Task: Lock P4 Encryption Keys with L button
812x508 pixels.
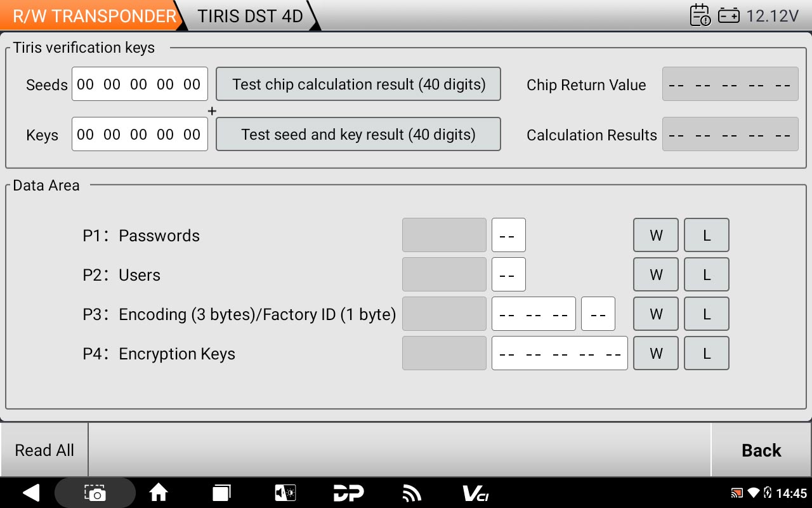Action: point(707,354)
